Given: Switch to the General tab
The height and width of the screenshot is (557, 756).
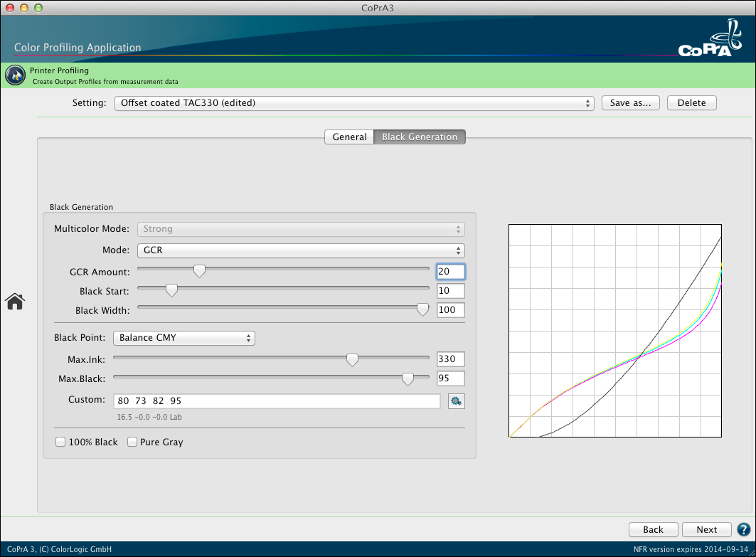Looking at the screenshot, I should coord(349,137).
